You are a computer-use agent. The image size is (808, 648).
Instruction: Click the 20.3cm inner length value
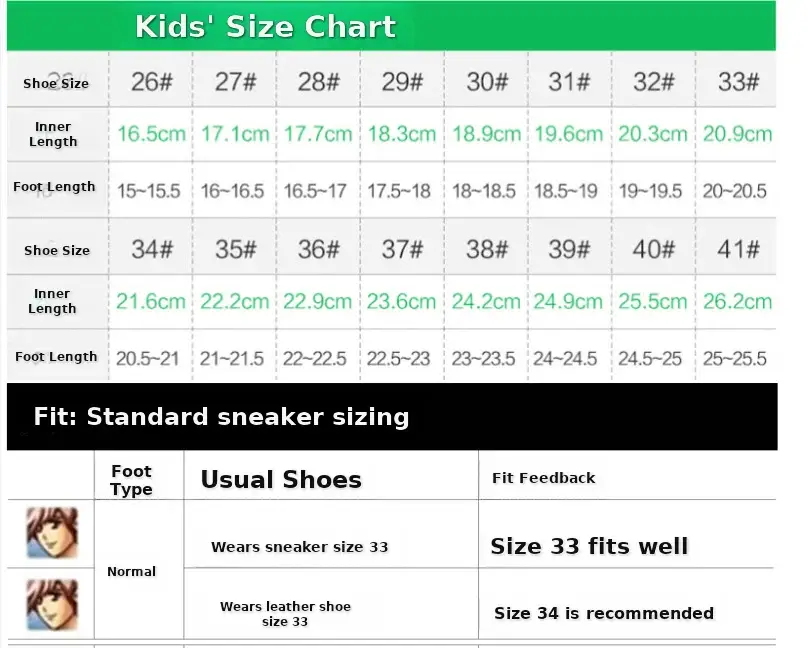pos(653,134)
